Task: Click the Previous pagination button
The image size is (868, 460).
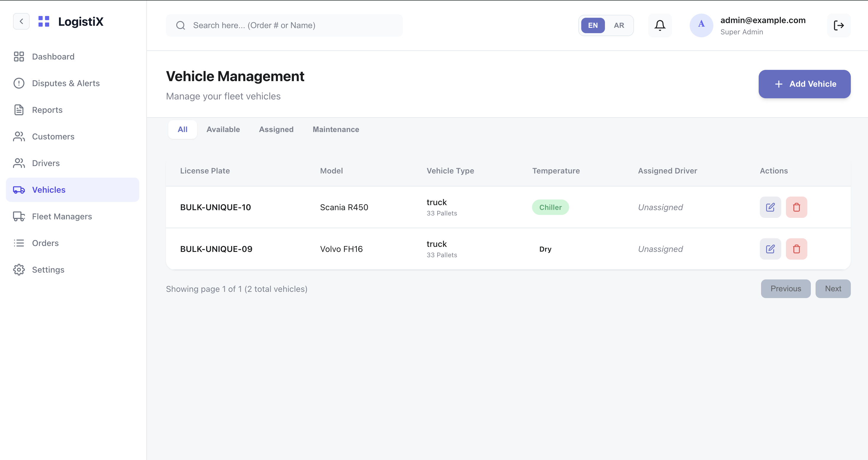Action: coord(786,289)
